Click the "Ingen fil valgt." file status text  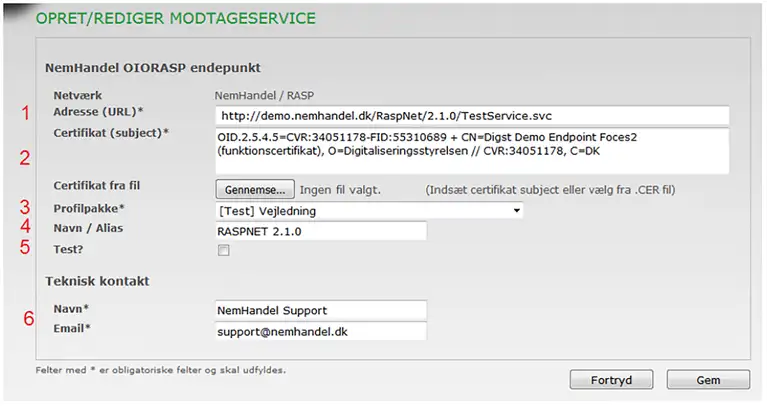coord(342,188)
